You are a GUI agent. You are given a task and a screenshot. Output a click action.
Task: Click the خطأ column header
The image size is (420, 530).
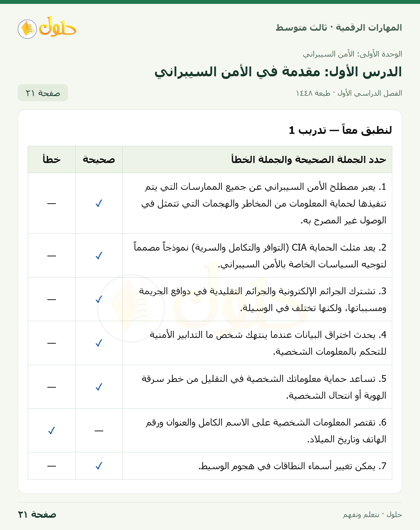click(52, 160)
